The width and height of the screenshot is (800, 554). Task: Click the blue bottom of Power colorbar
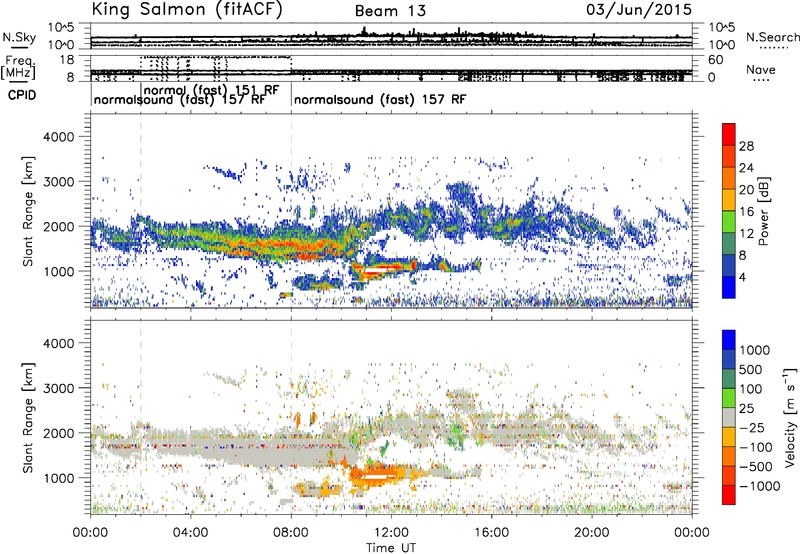(729, 287)
